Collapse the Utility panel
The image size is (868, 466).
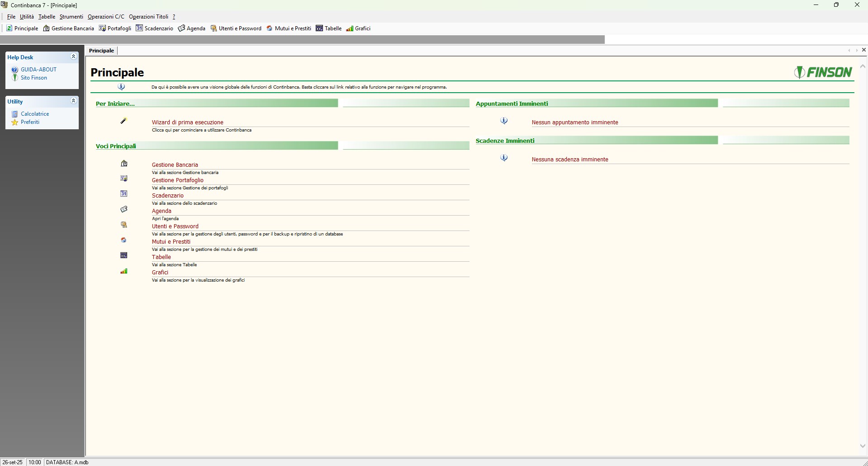point(73,101)
